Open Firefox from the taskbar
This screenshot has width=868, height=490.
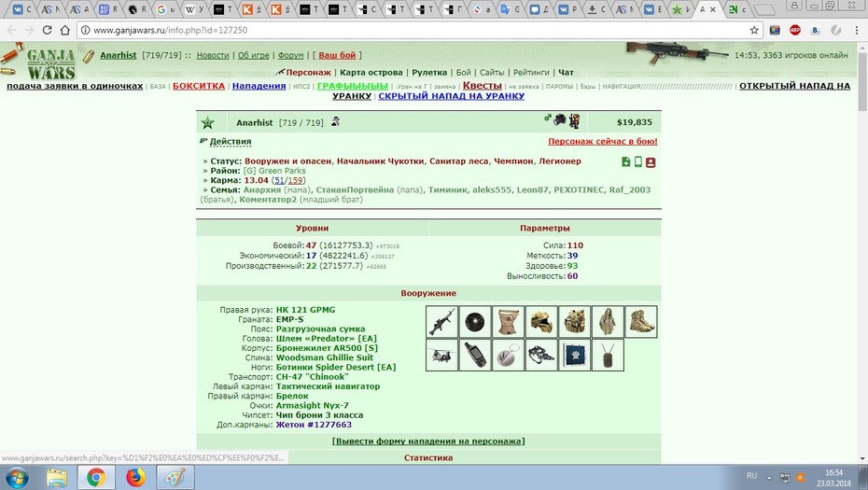click(x=135, y=477)
